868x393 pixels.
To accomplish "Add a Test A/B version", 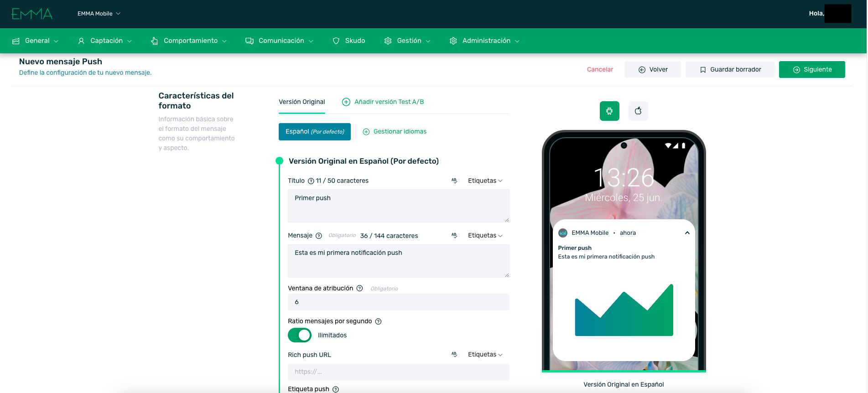I will (x=383, y=102).
